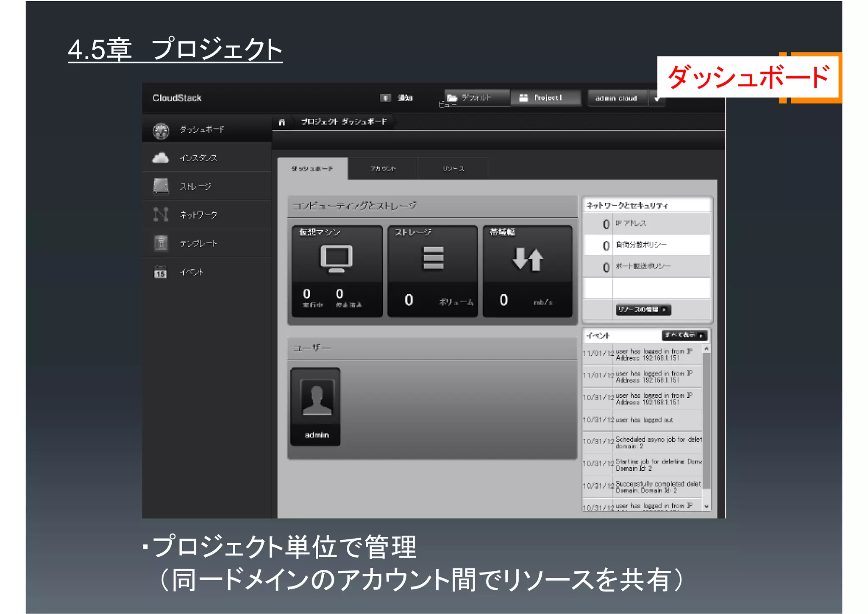This screenshot has width=868, height=614.
Task: Click the すべて表示 events button
Action: coord(684,335)
